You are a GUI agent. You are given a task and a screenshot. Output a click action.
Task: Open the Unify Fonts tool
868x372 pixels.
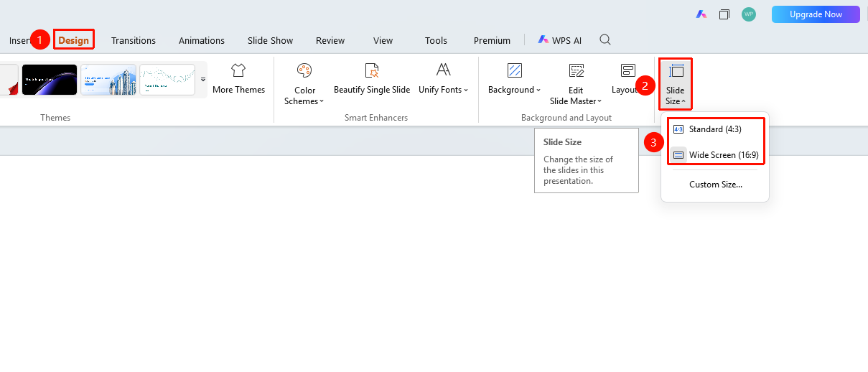click(x=443, y=78)
